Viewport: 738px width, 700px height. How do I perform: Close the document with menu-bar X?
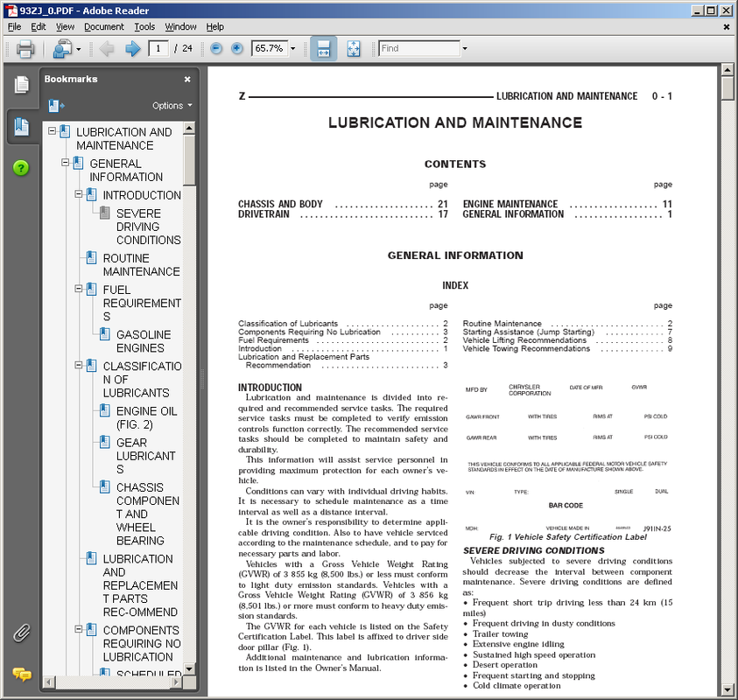coord(727,27)
